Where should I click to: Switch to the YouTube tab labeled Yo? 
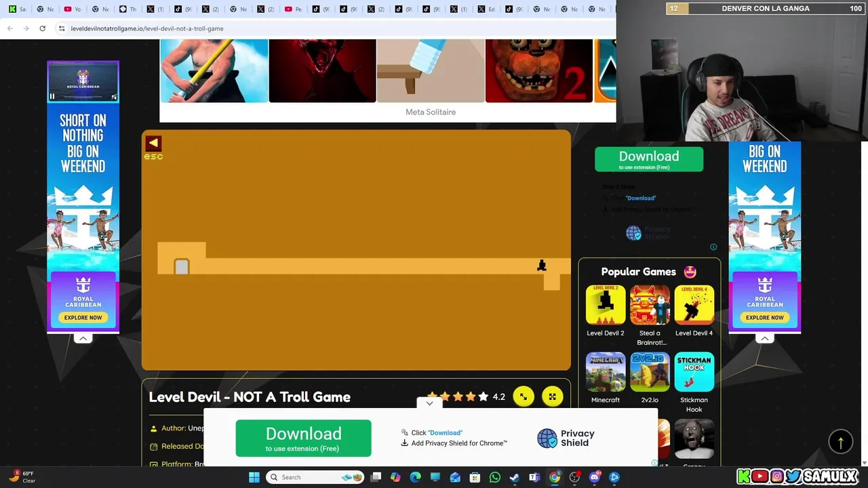(x=73, y=9)
